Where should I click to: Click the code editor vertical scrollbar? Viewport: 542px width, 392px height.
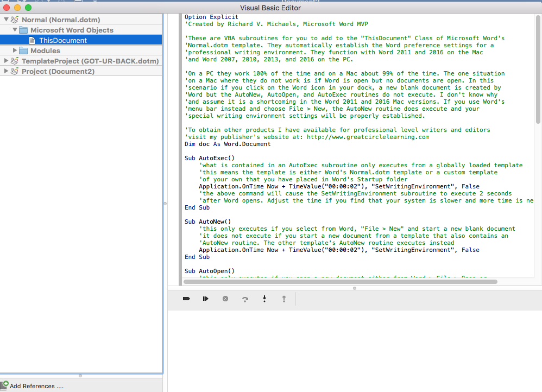tap(538, 69)
